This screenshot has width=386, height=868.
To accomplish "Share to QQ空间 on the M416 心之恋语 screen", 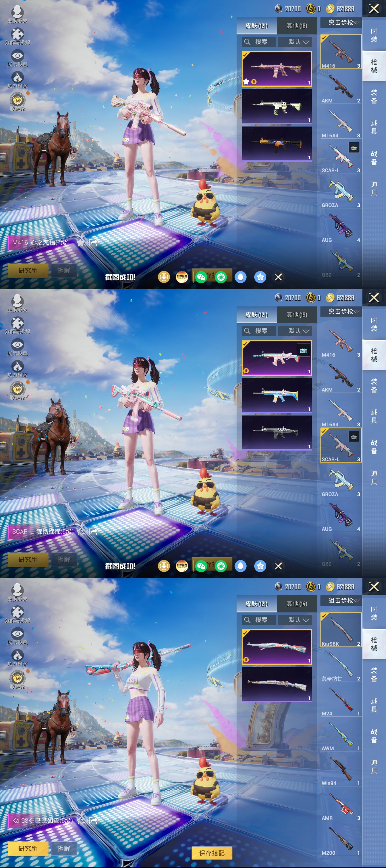I will 260,277.
